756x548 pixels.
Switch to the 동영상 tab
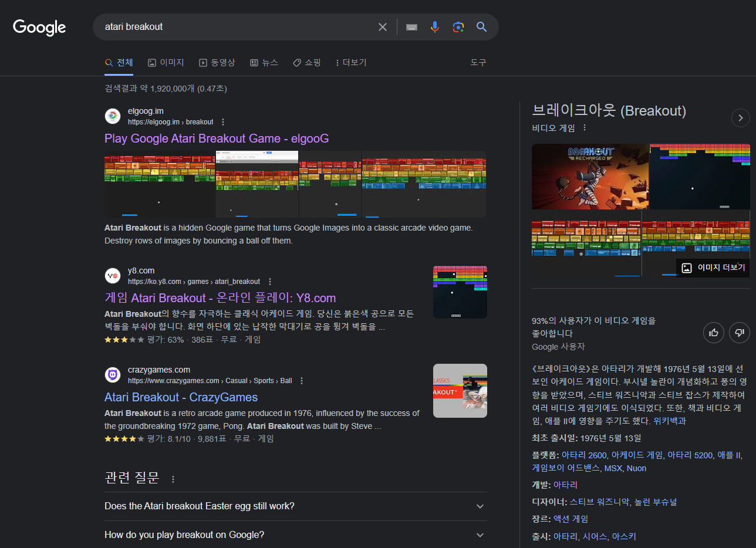tap(217, 62)
